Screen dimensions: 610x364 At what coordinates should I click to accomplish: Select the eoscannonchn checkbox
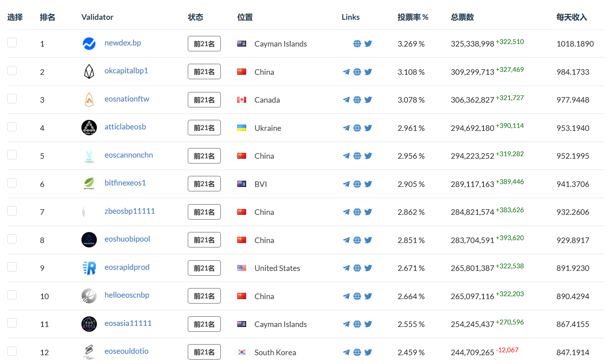12,155
